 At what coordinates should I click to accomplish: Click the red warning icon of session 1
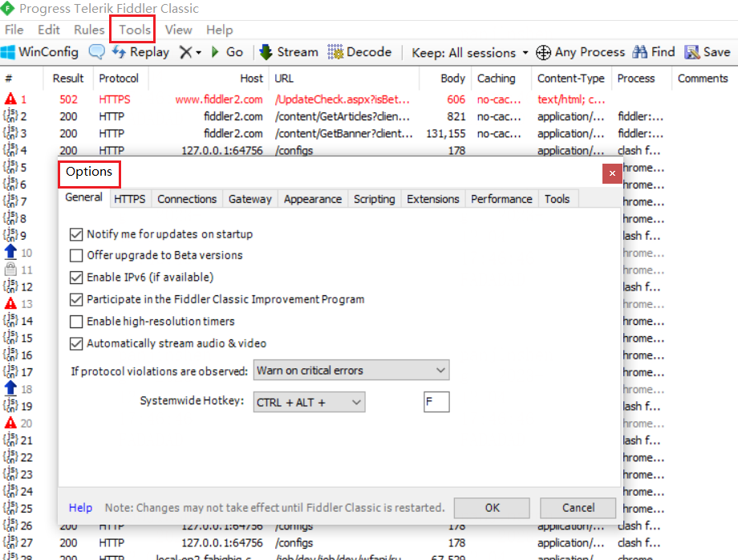(10, 99)
